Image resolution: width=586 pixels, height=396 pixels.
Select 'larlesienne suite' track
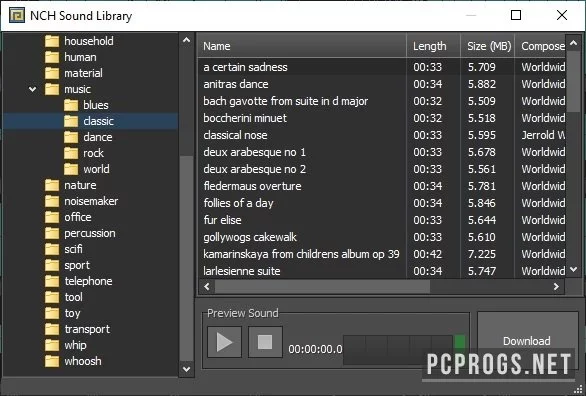tap(381, 271)
